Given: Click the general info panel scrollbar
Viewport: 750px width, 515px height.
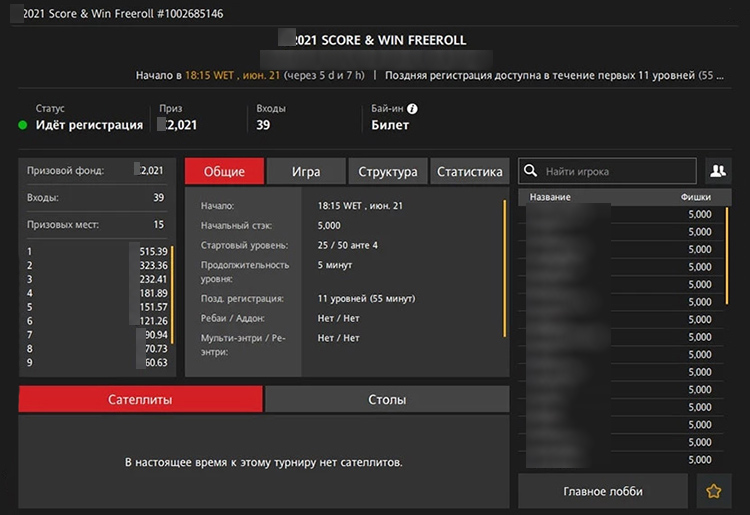Looking at the screenshot, I should pos(505,269).
